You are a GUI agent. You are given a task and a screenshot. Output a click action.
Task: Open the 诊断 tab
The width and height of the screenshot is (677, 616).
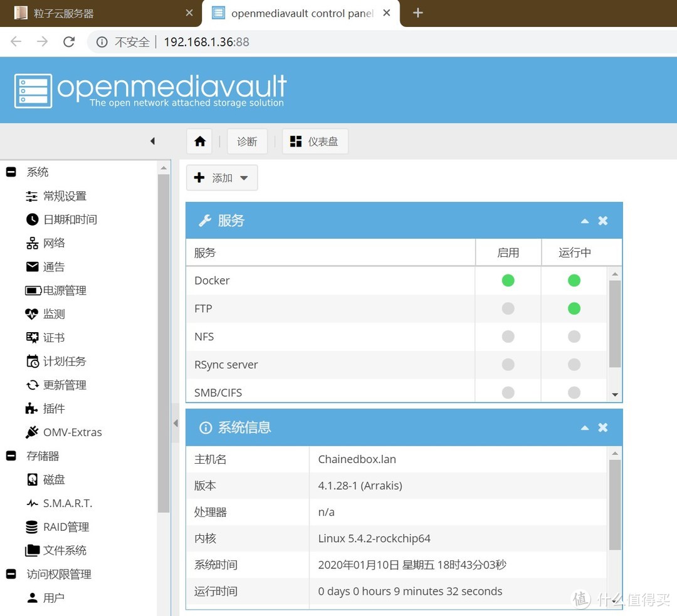[x=247, y=142]
